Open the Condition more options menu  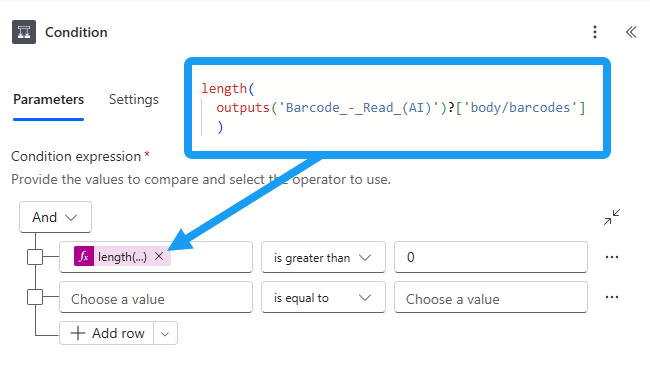[x=595, y=32]
